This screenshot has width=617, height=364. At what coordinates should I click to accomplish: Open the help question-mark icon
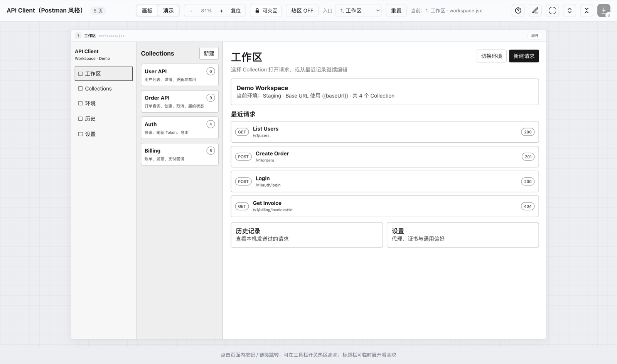(518, 10)
